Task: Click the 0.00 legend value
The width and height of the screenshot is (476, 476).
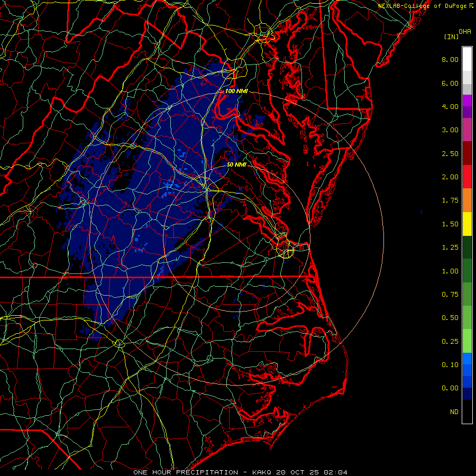Action: tap(450, 388)
